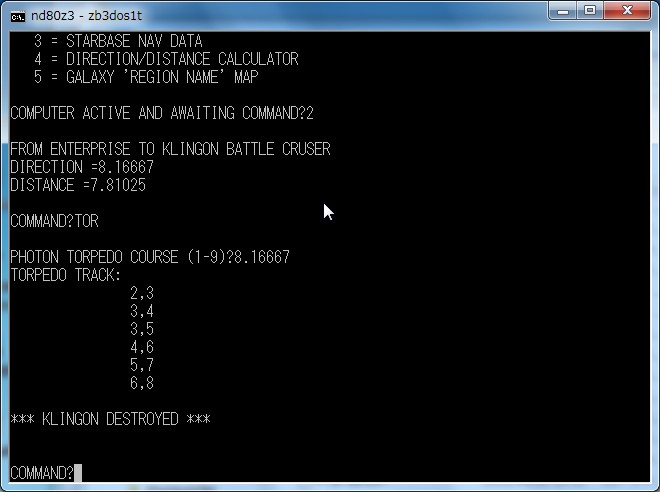Click torpedo track coordinate '6,8'
660x492 pixels.
[142, 383]
